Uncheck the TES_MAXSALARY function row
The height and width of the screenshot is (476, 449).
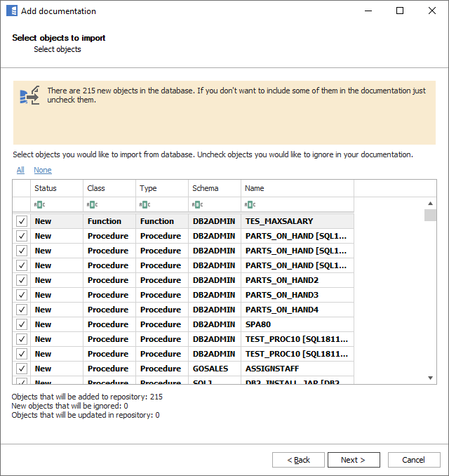[22, 221]
